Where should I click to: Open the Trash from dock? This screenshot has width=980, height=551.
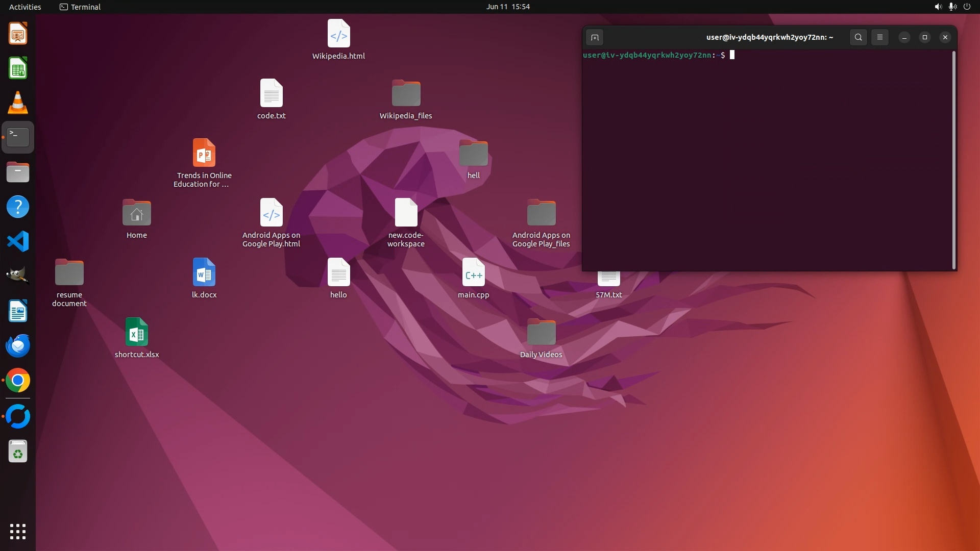click(x=18, y=452)
